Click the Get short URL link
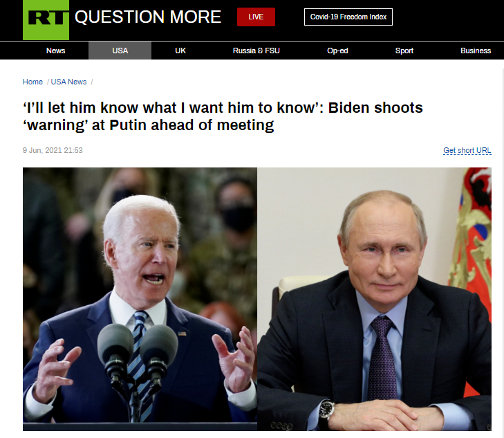Screen dimensions: 504x438 [x=467, y=151]
